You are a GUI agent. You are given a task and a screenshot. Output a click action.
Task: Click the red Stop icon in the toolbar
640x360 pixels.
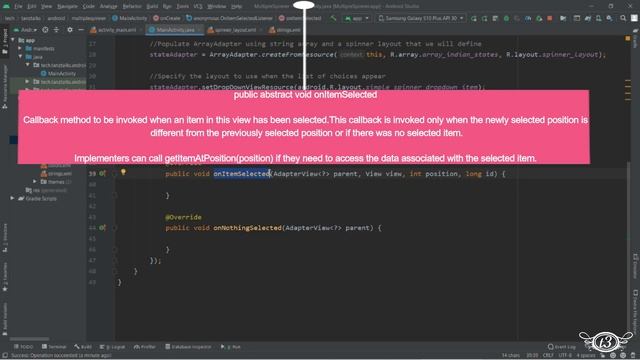point(550,18)
